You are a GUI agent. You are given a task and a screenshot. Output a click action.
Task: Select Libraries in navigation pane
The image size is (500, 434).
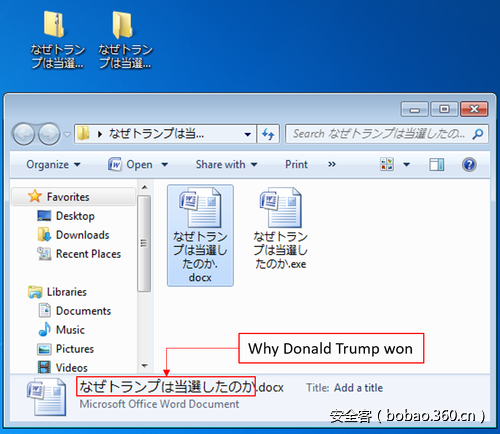(67, 292)
